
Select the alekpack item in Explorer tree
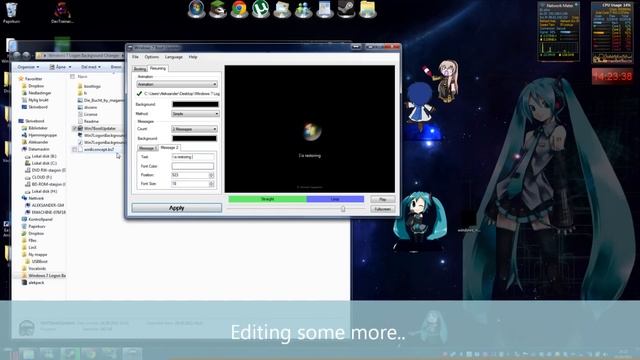(x=33, y=282)
